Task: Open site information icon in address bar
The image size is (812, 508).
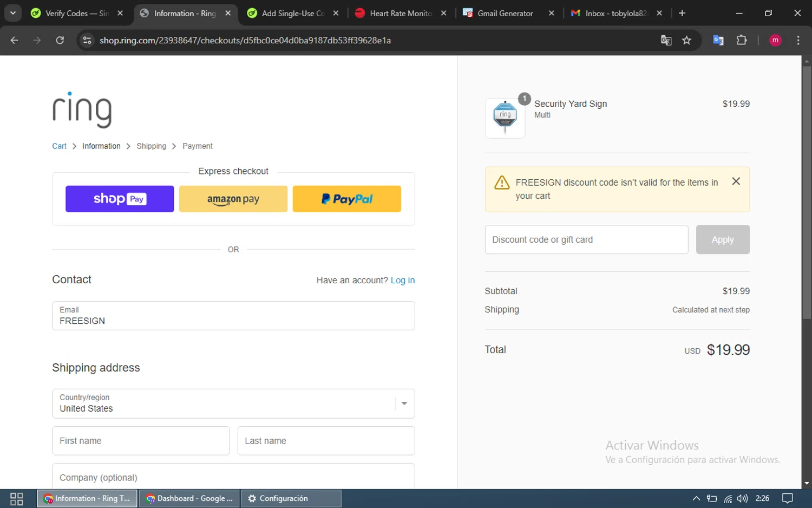Action: point(87,40)
